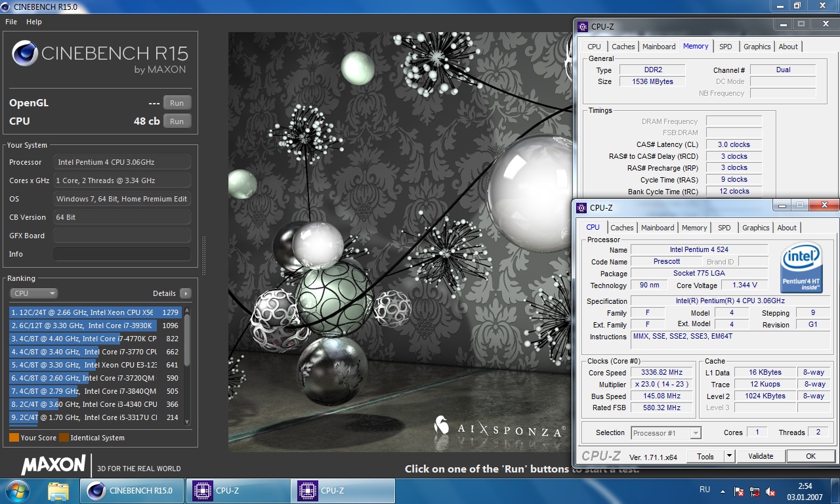Click the processor Name field Intel Pentium 4 524

(x=699, y=250)
